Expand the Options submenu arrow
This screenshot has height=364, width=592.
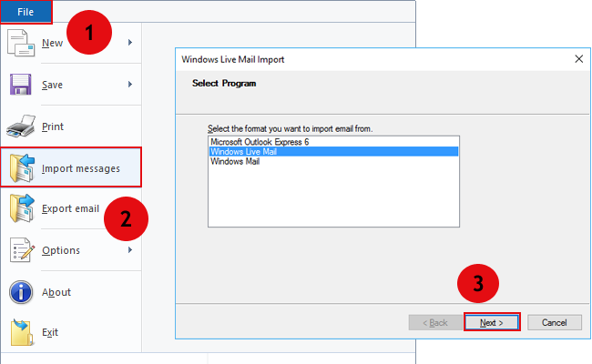point(130,249)
